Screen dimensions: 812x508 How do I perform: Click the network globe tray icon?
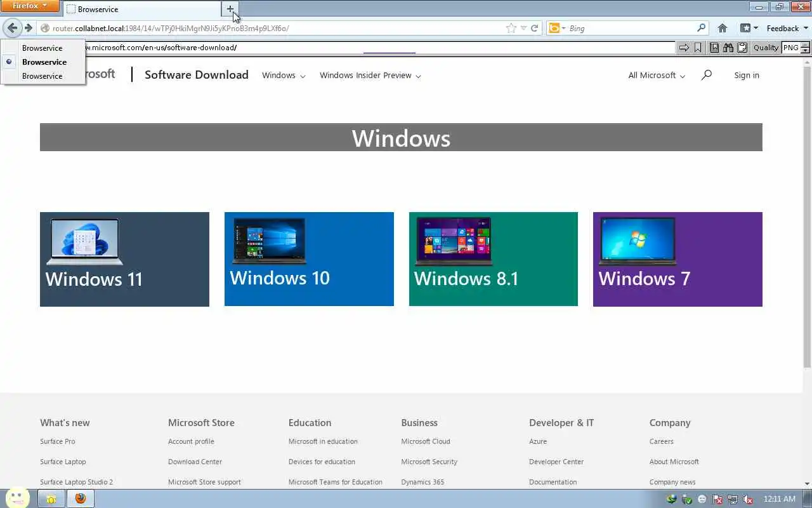(671, 499)
